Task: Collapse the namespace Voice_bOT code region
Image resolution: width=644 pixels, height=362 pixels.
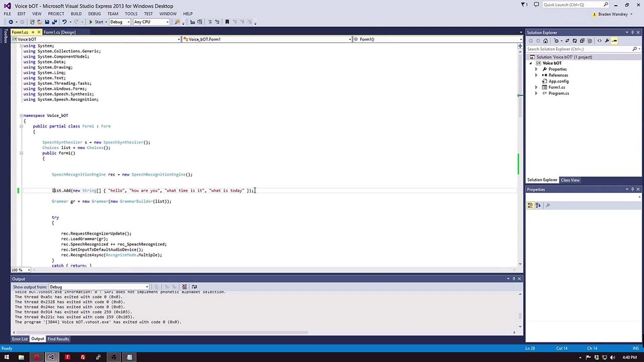Action: click(x=21, y=116)
